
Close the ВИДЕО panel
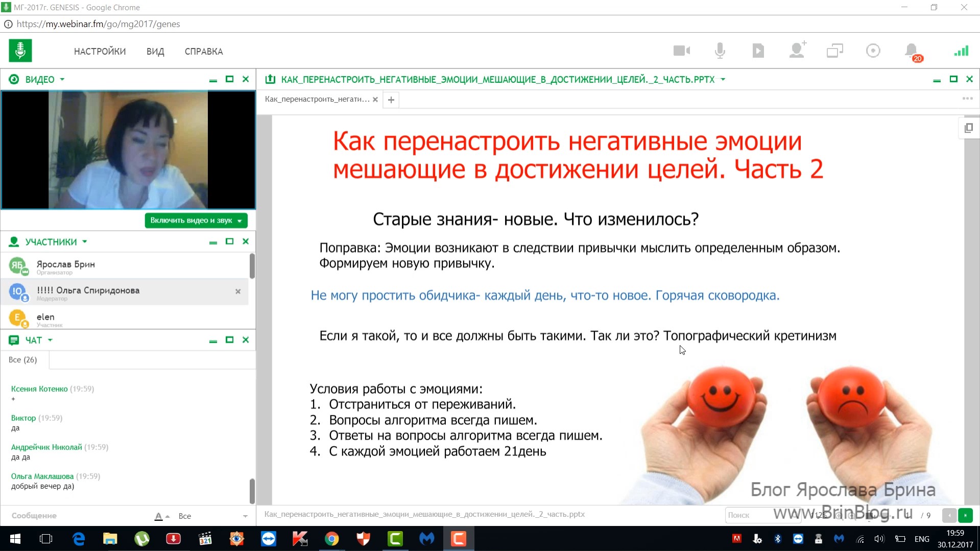246,79
